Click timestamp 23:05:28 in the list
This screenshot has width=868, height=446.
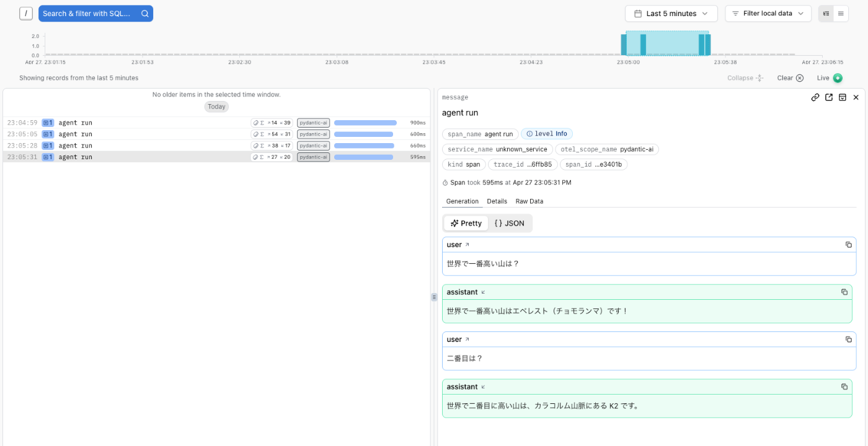(22, 146)
